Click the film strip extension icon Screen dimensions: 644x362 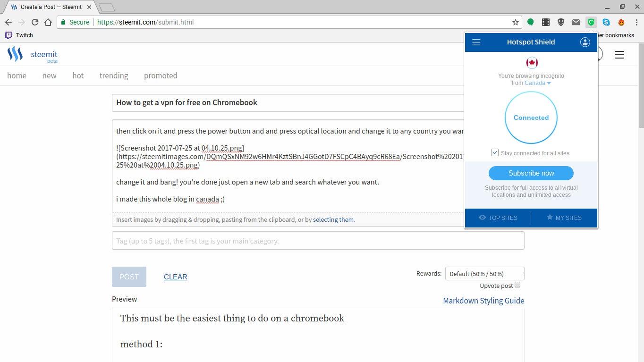tap(546, 22)
